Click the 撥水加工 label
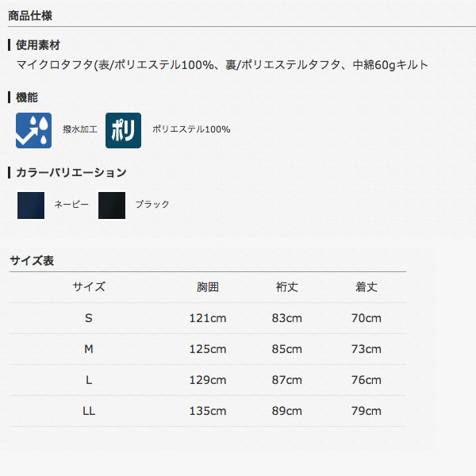The image size is (476, 476). [x=80, y=129]
